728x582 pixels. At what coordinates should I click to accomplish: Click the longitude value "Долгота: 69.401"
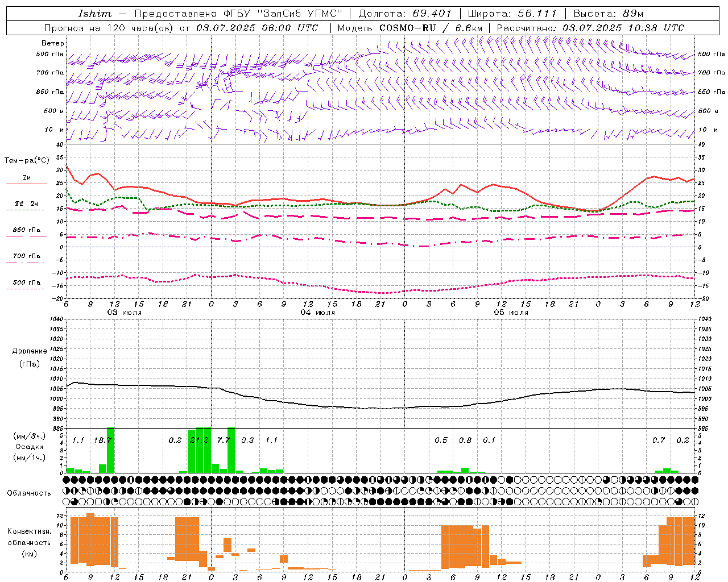[405, 14]
